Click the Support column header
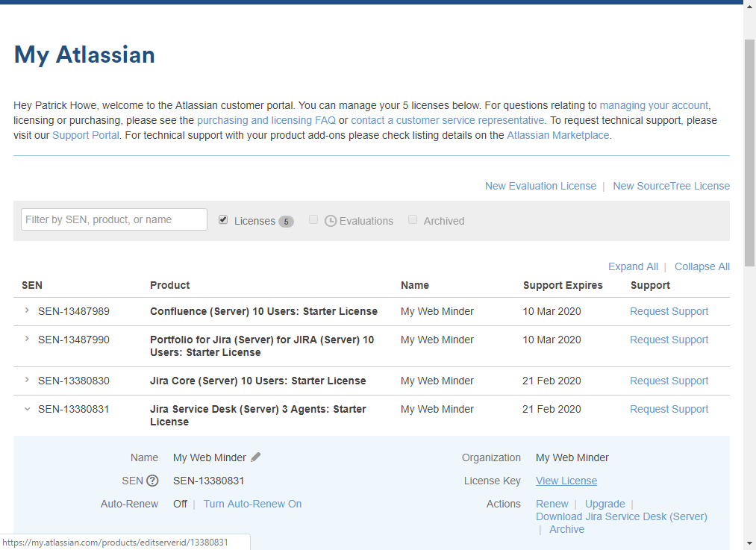 click(650, 285)
